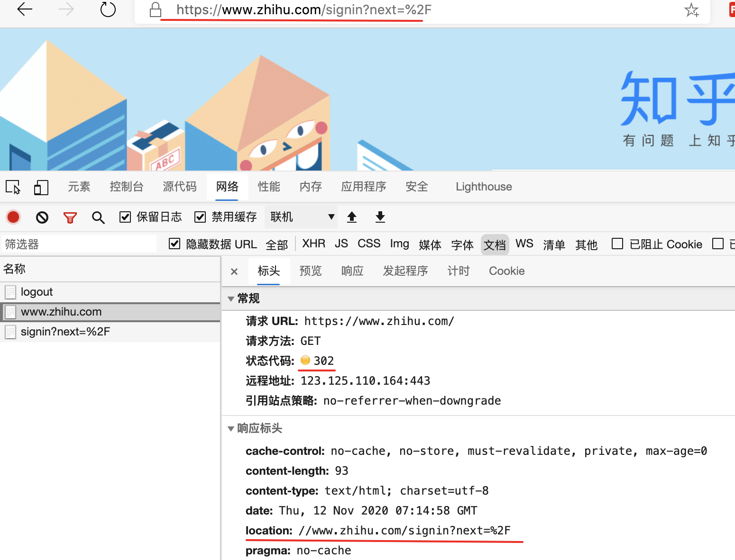Image resolution: width=735 pixels, height=560 pixels.
Task: Collapse the 响应标头 section
Action: click(231, 428)
